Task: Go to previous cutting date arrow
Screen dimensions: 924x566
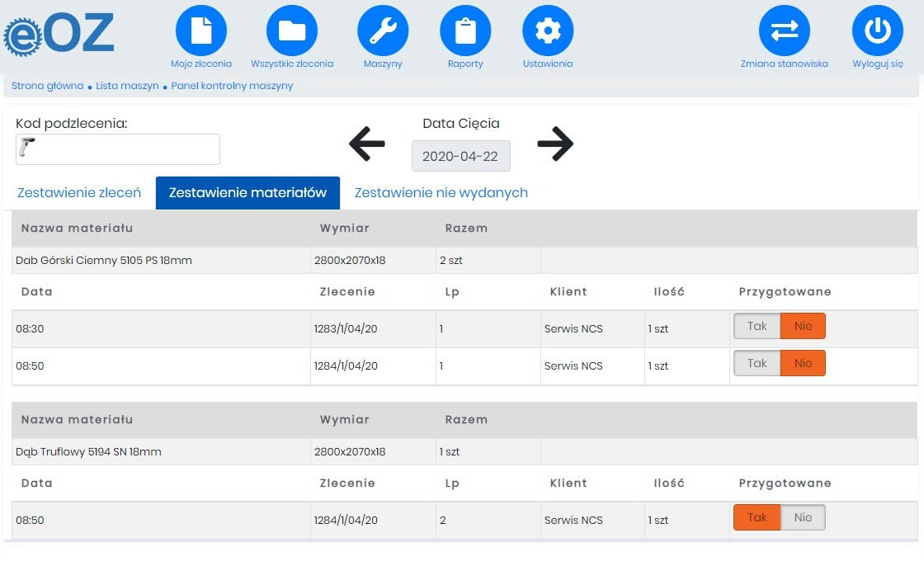Action: 367,144
